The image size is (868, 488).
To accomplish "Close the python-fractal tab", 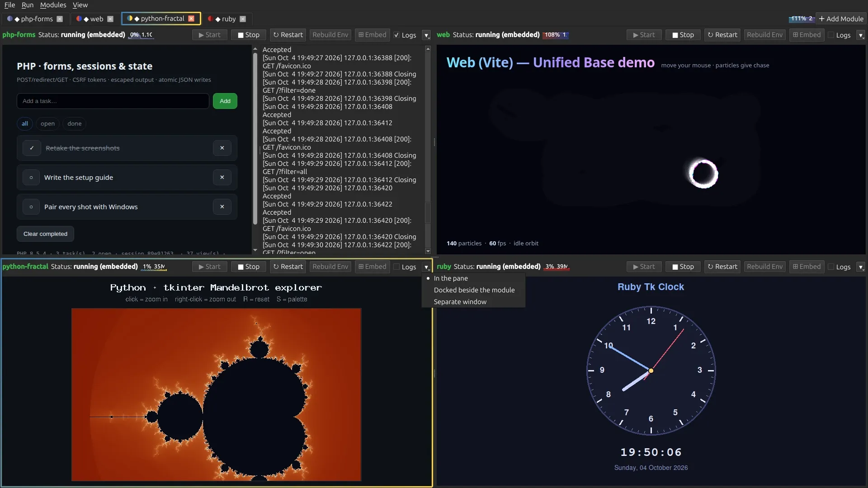I will tap(191, 19).
